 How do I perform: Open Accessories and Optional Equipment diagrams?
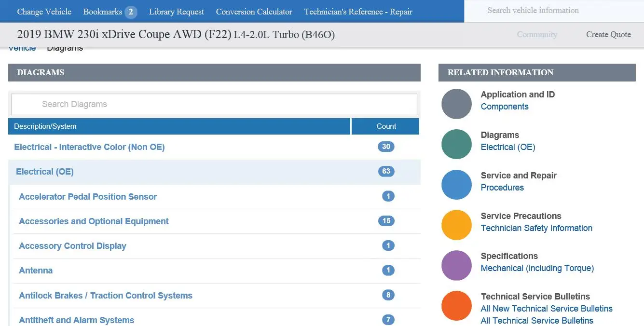94,221
